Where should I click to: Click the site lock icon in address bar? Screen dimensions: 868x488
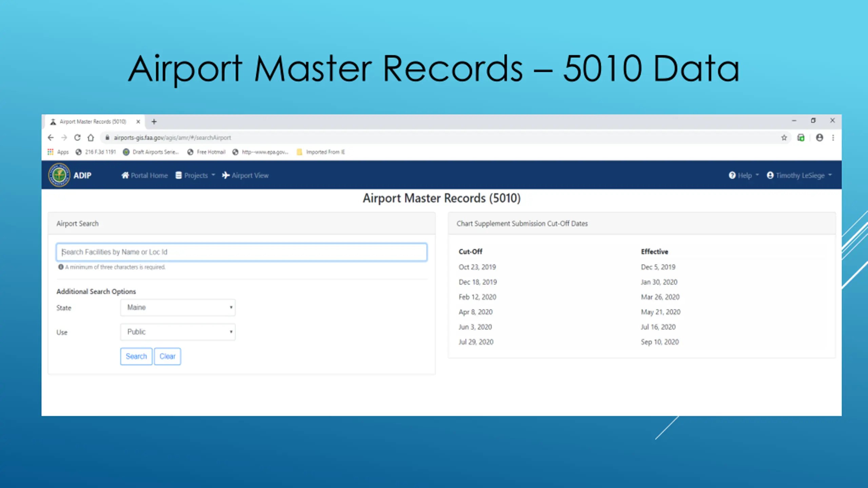(x=107, y=138)
